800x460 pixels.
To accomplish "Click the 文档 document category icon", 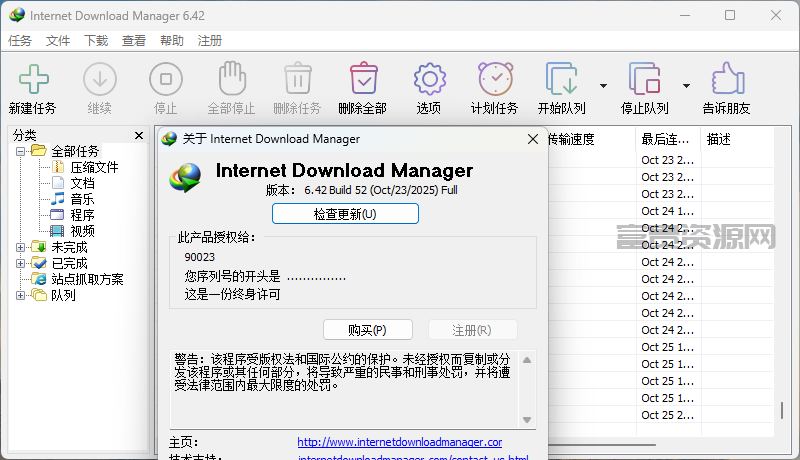I will (58, 183).
